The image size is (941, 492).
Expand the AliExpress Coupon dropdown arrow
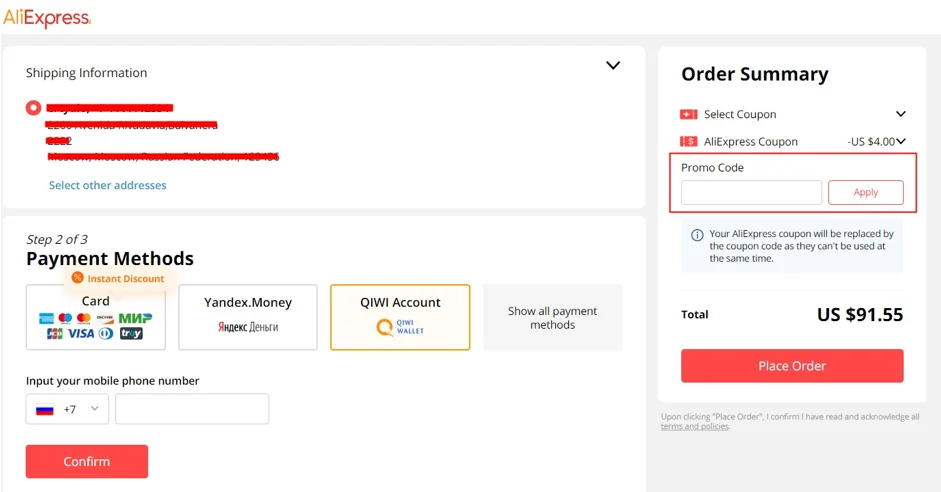pyautogui.click(x=901, y=142)
